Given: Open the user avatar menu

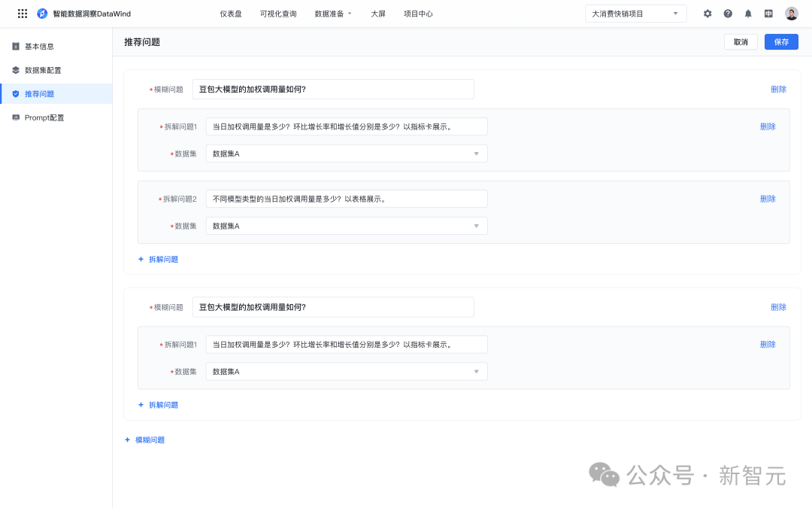Looking at the screenshot, I should [x=791, y=14].
